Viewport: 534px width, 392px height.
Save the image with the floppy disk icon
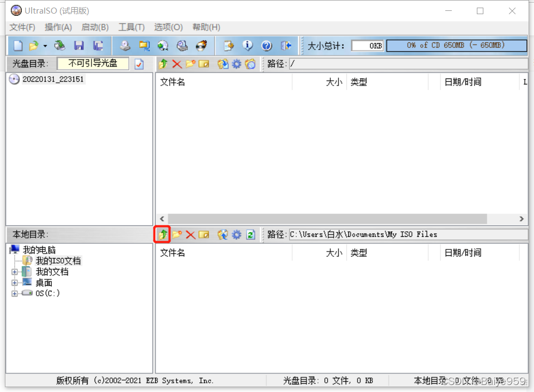coord(79,45)
